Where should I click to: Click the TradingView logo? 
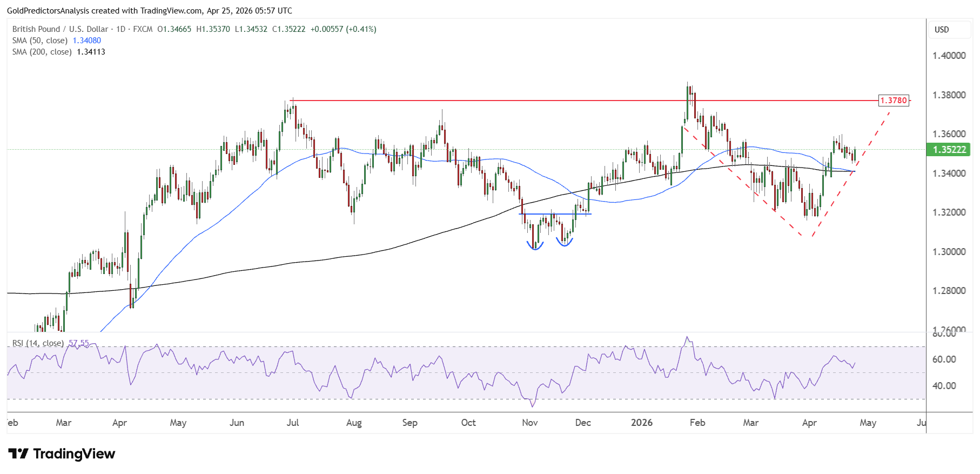[62, 453]
